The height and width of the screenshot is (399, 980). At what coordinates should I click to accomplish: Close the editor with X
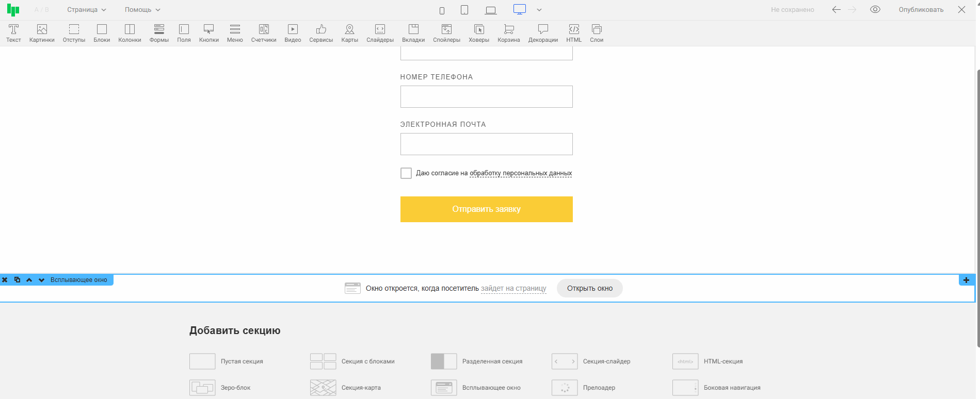pyautogui.click(x=961, y=10)
